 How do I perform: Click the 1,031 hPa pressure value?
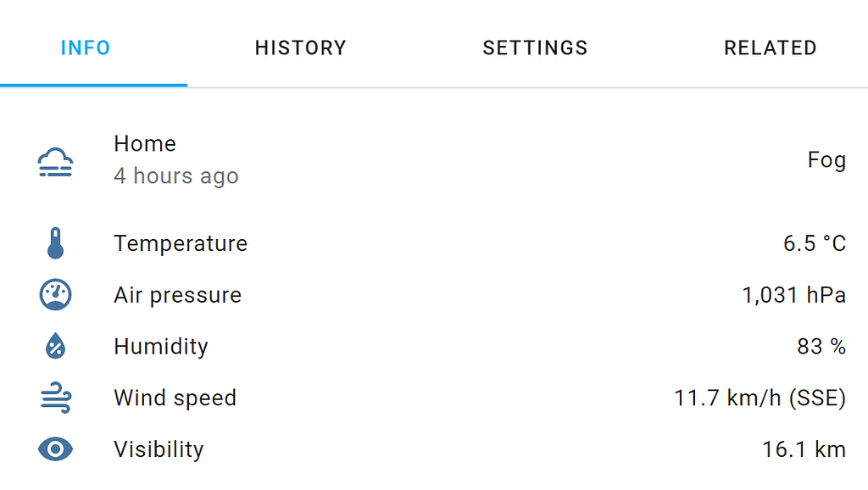click(x=793, y=295)
